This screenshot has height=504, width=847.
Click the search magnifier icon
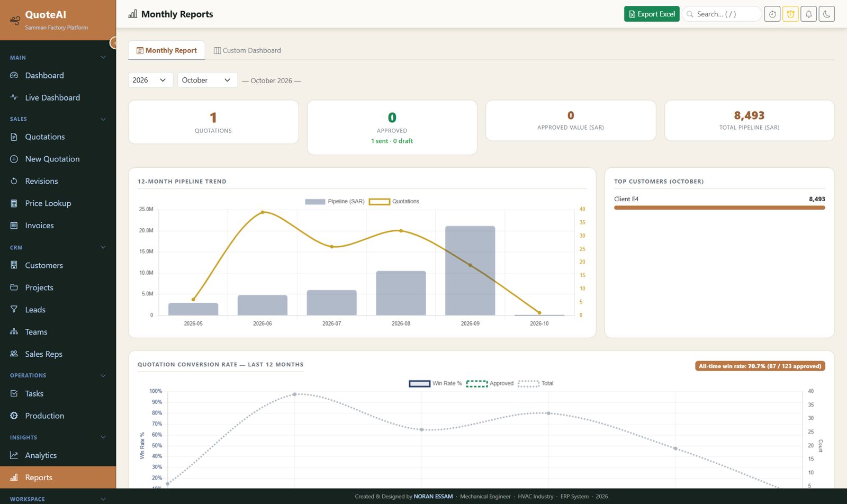coord(690,14)
